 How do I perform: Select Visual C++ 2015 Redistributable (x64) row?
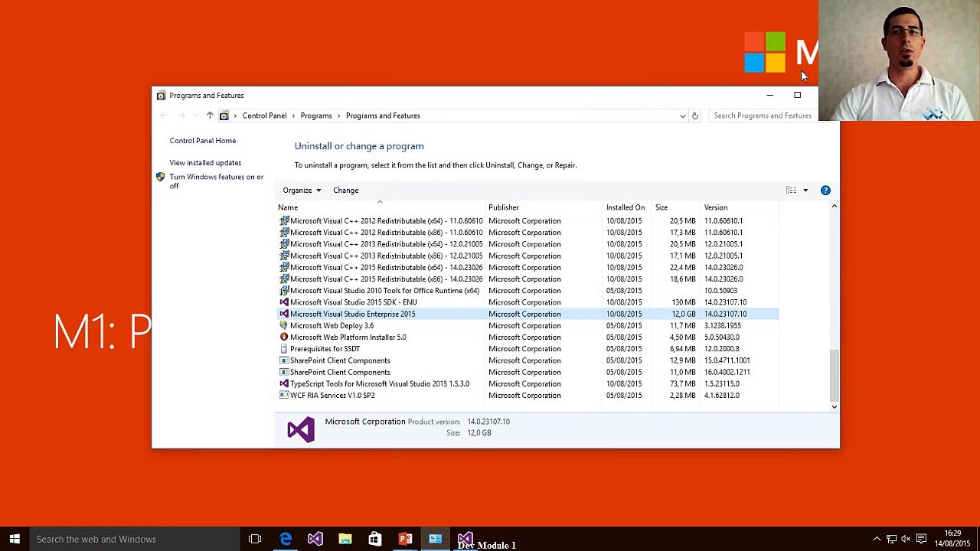[528, 268]
